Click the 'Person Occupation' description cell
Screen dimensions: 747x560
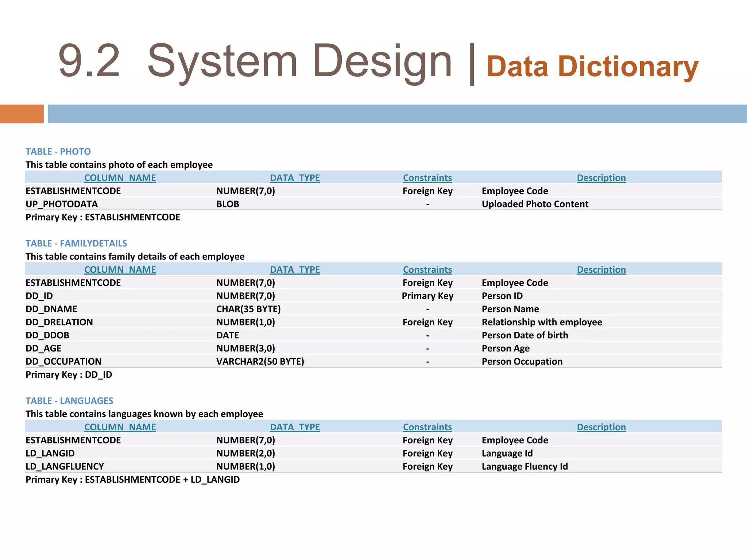pos(522,362)
